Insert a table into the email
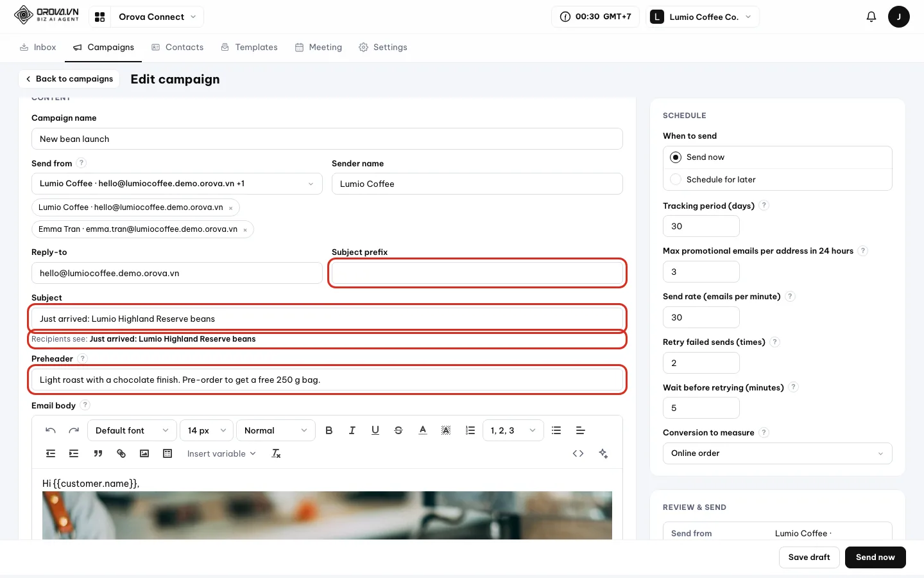This screenshot has height=578, width=924. [167, 453]
